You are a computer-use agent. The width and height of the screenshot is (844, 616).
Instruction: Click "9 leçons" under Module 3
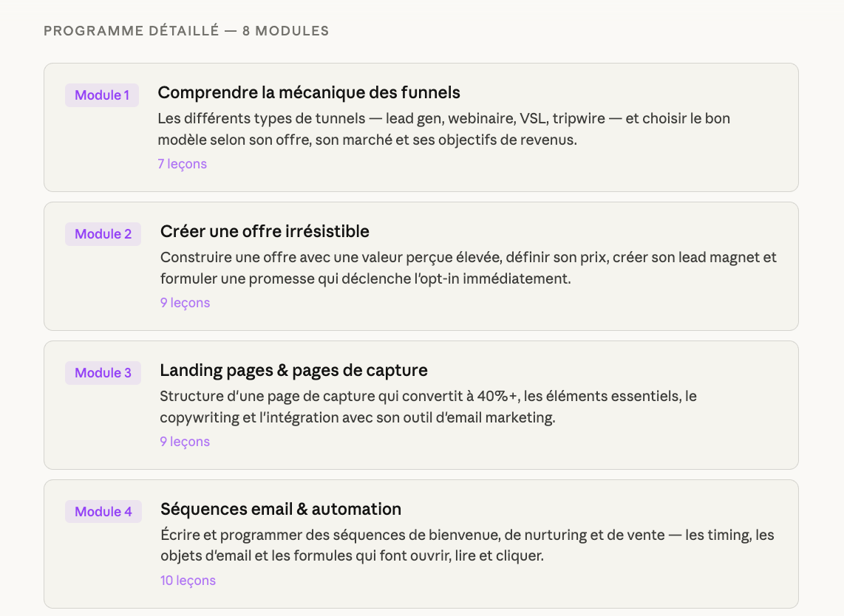185,442
